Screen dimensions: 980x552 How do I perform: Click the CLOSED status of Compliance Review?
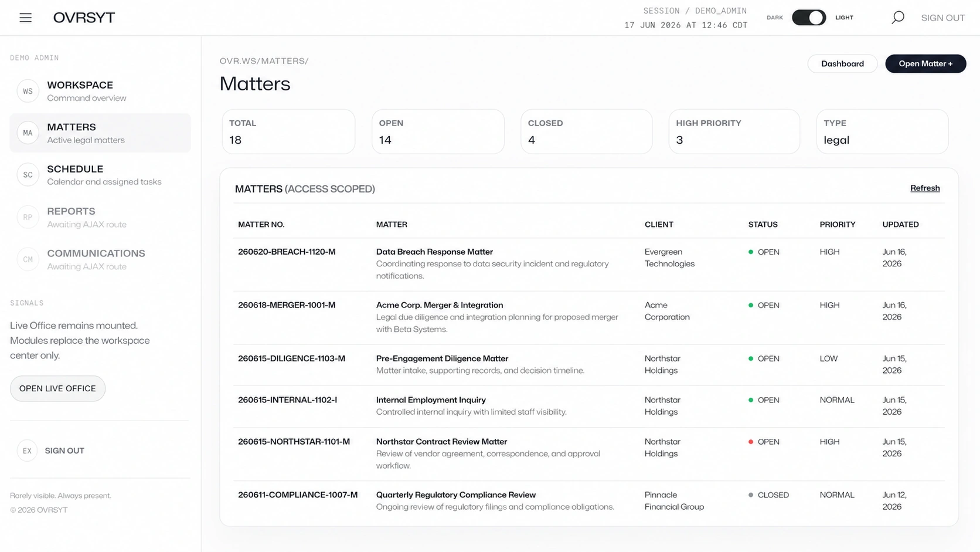click(x=768, y=495)
